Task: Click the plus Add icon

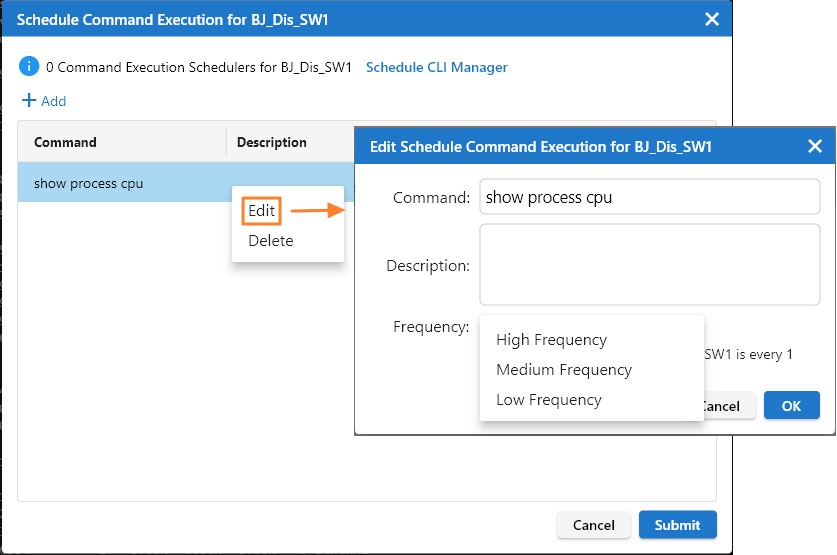Action: tap(29, 101)
